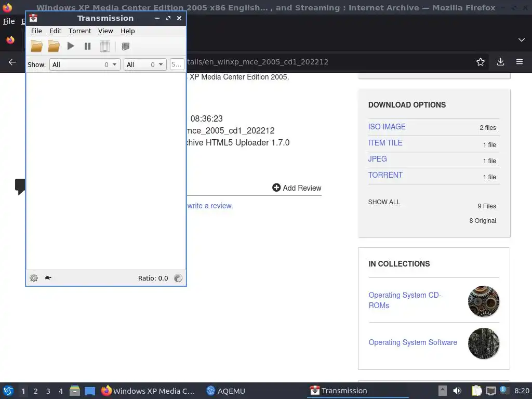Open the taskbar start menu icon
Screen dimensions: 532x399
[8, 391]
